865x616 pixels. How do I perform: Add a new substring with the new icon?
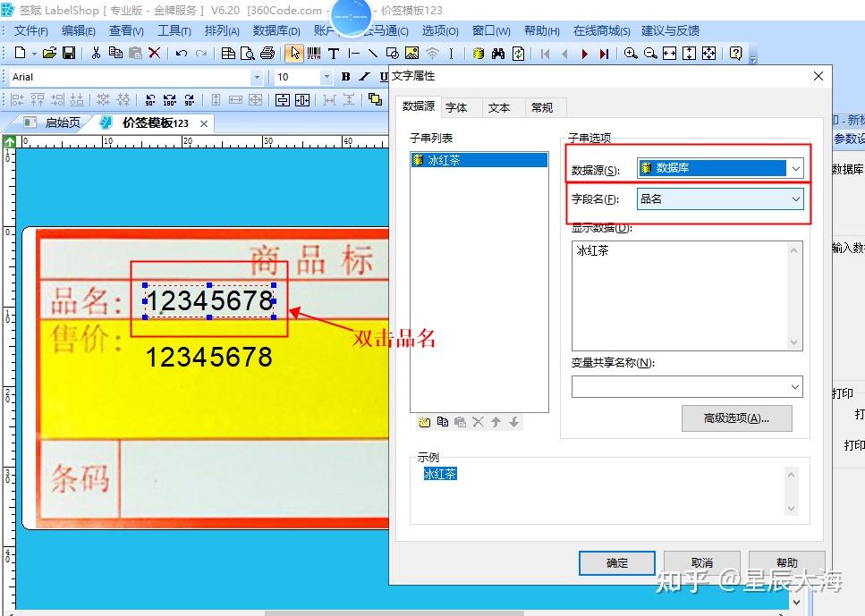[426, 422]
